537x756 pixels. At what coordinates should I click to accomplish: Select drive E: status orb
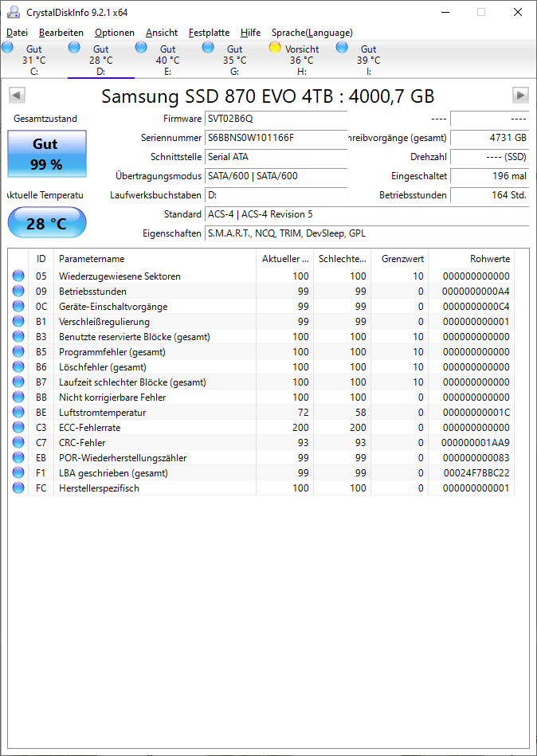click(x=141, y=47)
